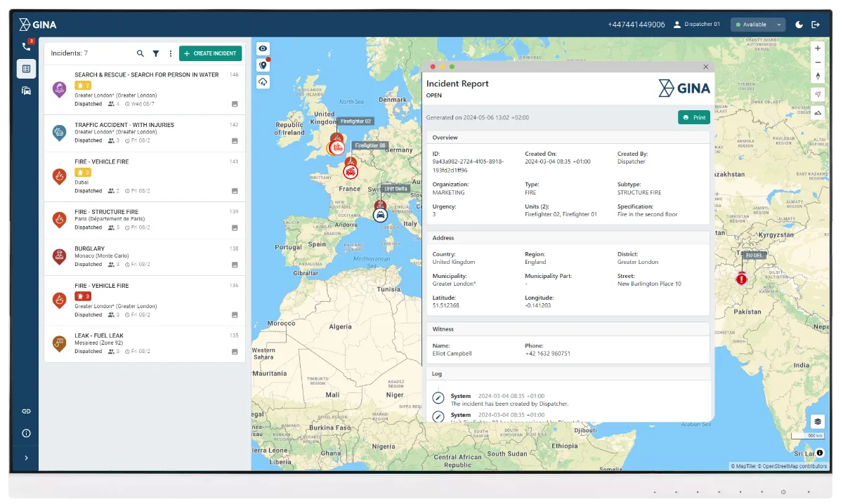Open the phone calls panel in sidebar
Screen dimensions: 843x504
(26, 46)
